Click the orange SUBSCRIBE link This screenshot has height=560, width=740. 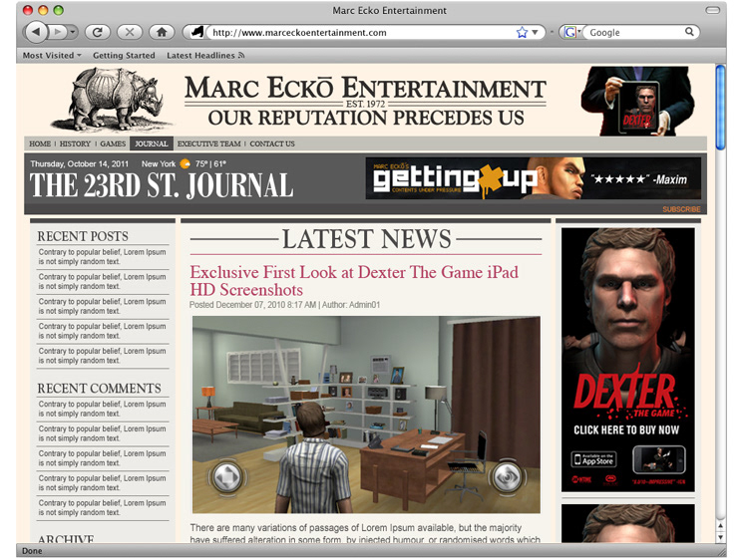681,209
